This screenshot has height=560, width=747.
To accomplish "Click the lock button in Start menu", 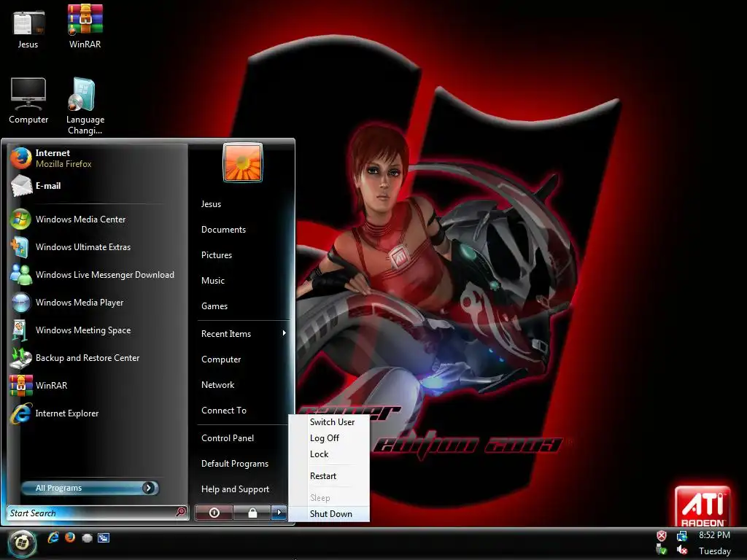I will [x=252, y=513].
